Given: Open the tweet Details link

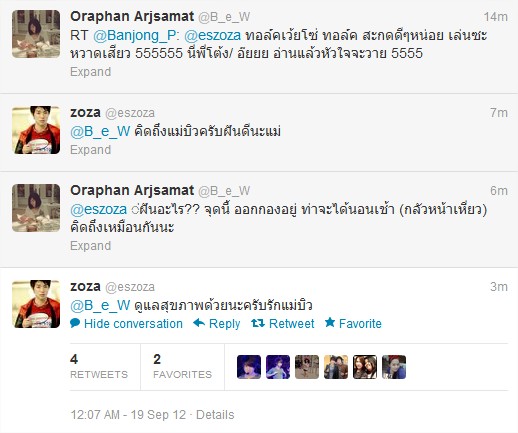Looking at the screenshot, I should (215, 415).
